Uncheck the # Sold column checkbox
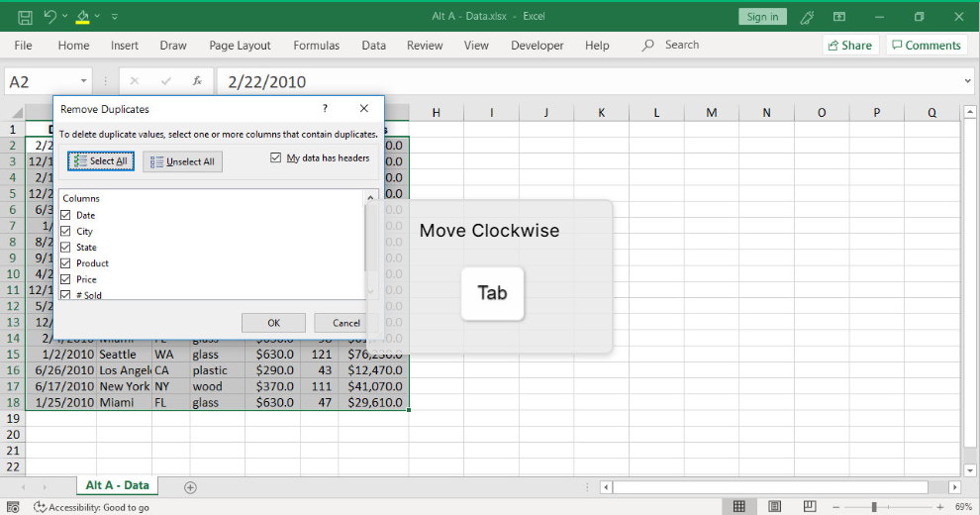The height and width of the screenshot is (515, 980). coord(65,295)
